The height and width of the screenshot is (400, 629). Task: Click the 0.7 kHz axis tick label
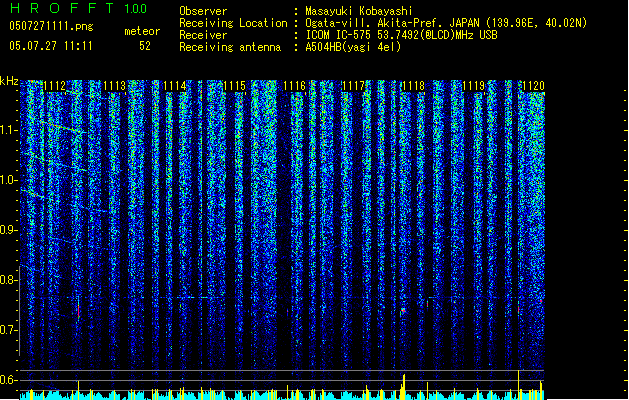(x=9, y=330)
